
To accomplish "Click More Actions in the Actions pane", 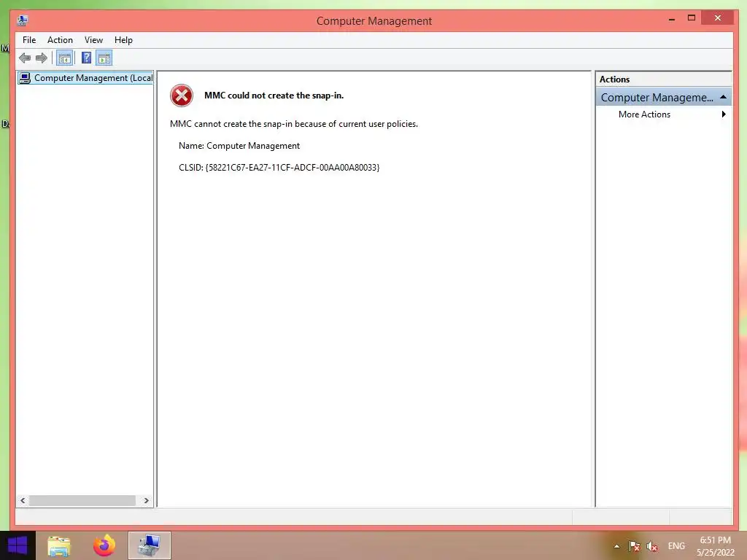I will click(644, 114).
